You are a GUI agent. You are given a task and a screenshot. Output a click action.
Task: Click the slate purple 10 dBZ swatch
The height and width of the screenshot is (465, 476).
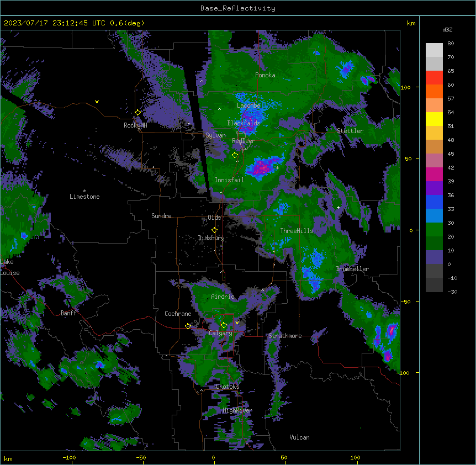tap(434, 257)
